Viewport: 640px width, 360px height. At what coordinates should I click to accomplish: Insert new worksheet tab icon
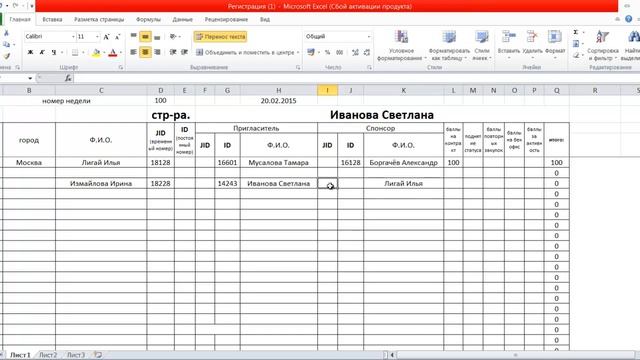[x=98, y=355]
